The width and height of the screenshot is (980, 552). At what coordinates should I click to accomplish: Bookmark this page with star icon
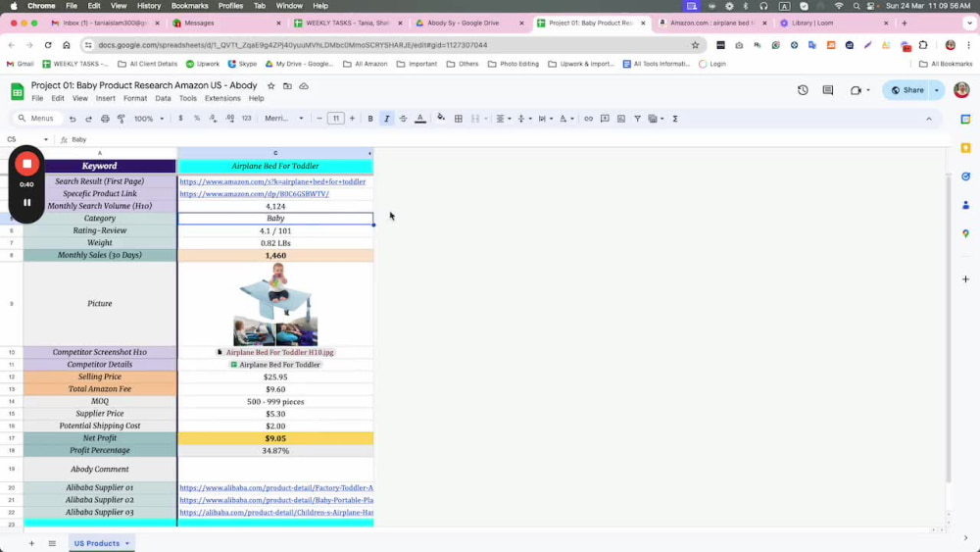695,45
